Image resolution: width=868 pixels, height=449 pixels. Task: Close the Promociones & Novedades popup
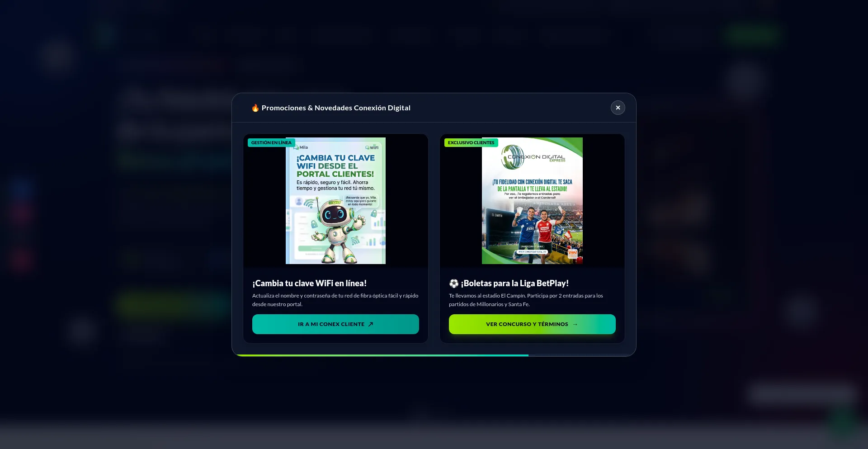618,108
